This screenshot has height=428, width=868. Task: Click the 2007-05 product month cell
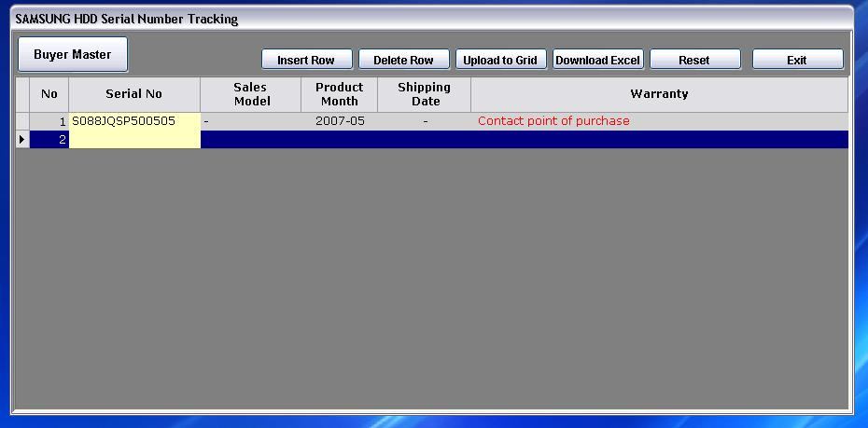click(x=340, y=121)
